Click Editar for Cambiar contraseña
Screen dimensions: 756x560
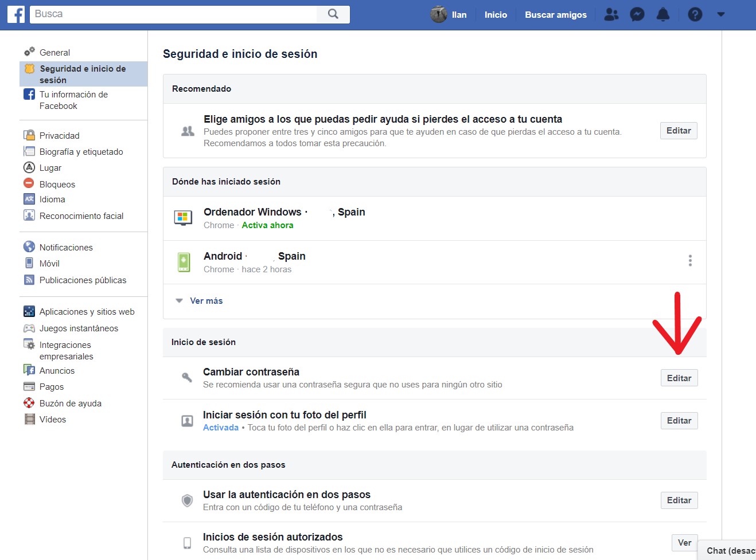click(679, 378)
